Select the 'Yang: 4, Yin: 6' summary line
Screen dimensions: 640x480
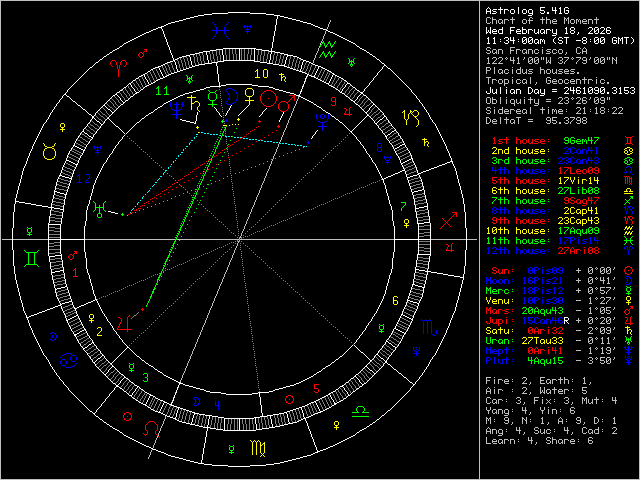click(x=530, y=411)
